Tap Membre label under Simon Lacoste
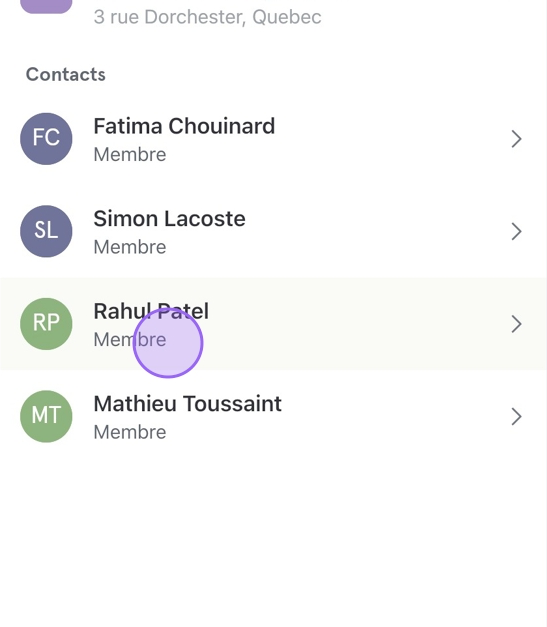This screenshot has height=627, width=547. (x=130, y=247)
